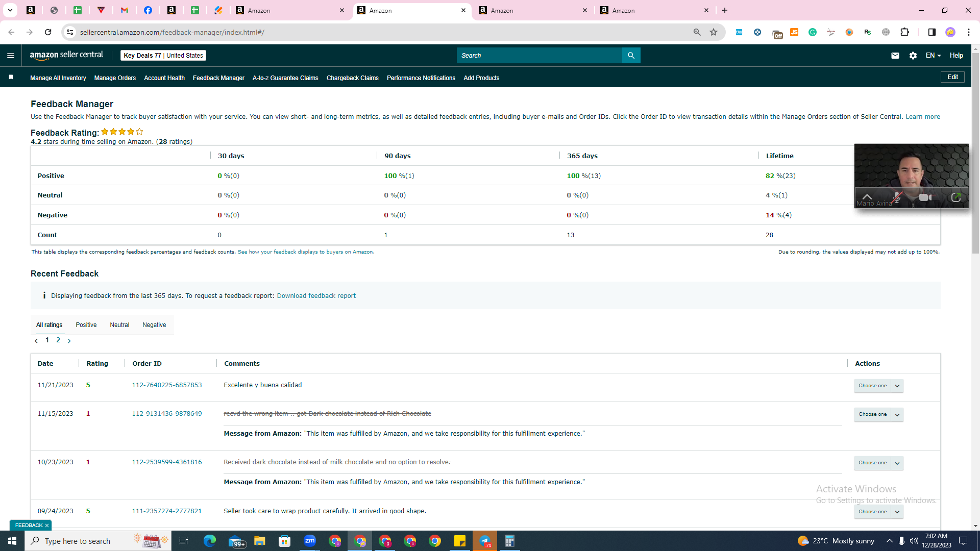Click the Seller Central search field
This screenshot has width=980, height=551.
point(540,56)
